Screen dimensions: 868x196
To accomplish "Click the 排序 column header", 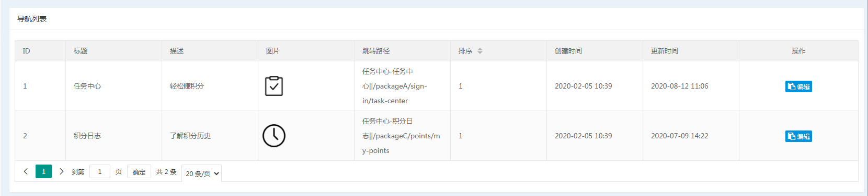I will coord(465,51).
